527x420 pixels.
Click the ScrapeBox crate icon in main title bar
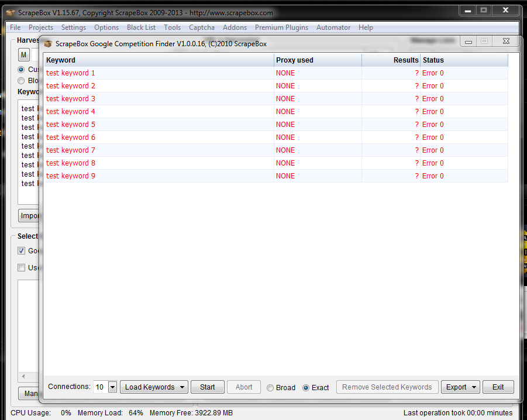pos(11,13)
